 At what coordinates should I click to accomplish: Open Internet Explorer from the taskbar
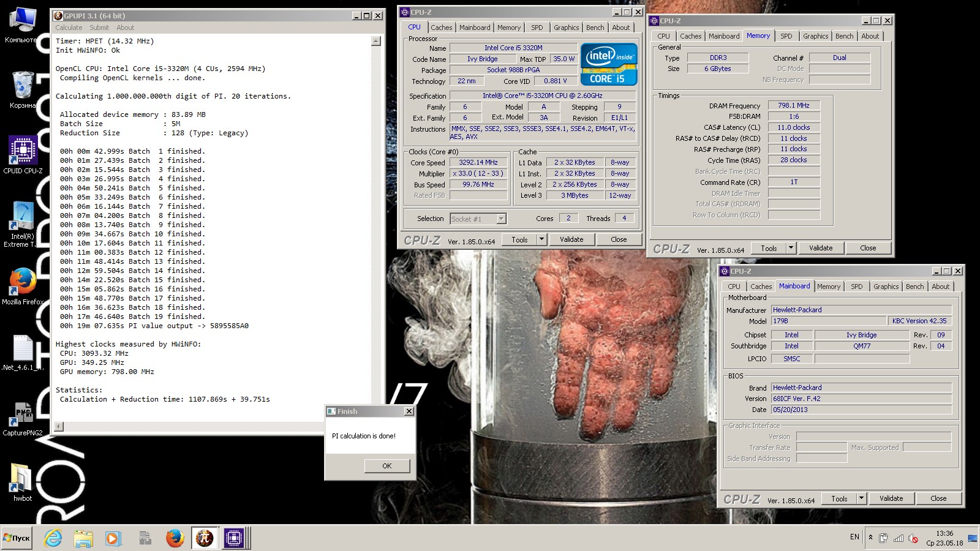click(x=53, y=538)
